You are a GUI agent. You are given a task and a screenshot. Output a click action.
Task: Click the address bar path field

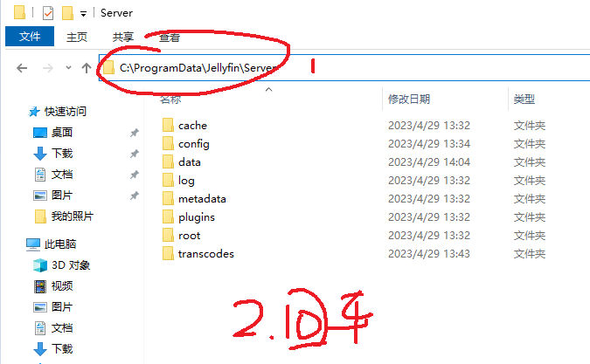coord(344,67)
